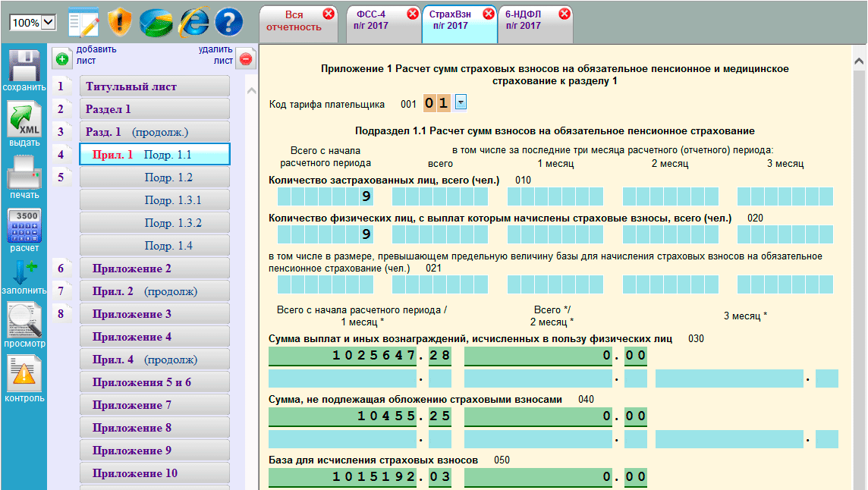This screenshot has height=490, width=868.
Task: Run the контроль warning check icon
Action: [24, 372]
